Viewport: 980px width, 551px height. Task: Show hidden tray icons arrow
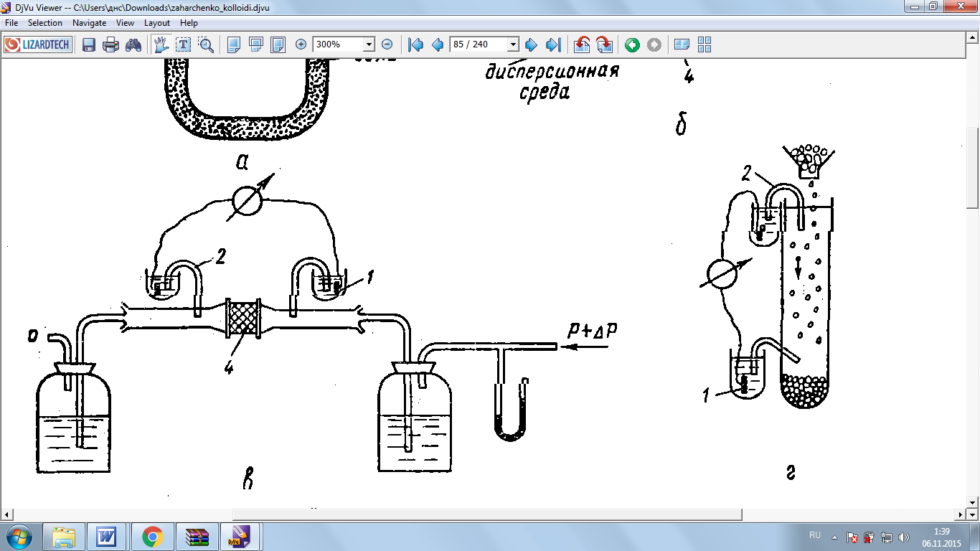coord(834,536)
